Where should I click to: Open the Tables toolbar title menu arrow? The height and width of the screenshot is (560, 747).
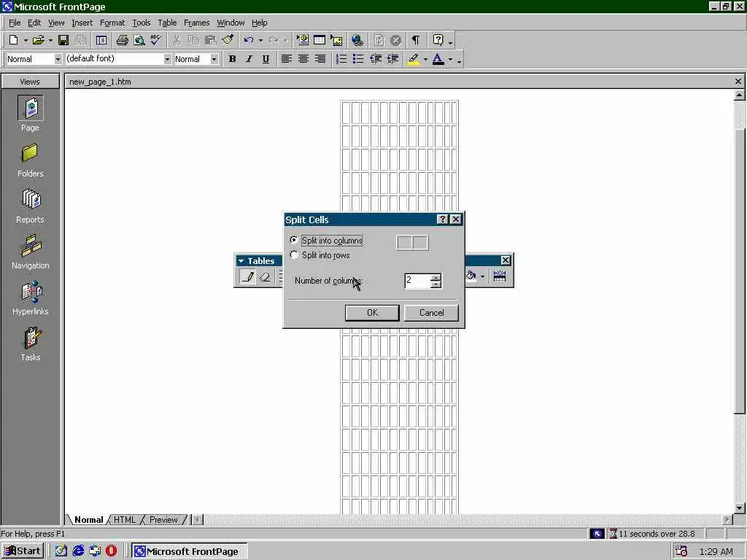tap(241, 261)
